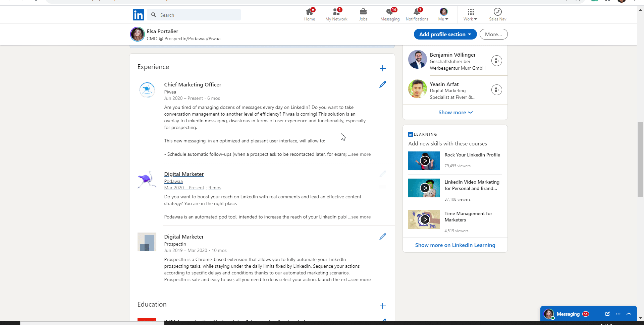The width and height of the screenshot is (644, 325).
Task: Click the Search input field
Action: click(194, 15)
